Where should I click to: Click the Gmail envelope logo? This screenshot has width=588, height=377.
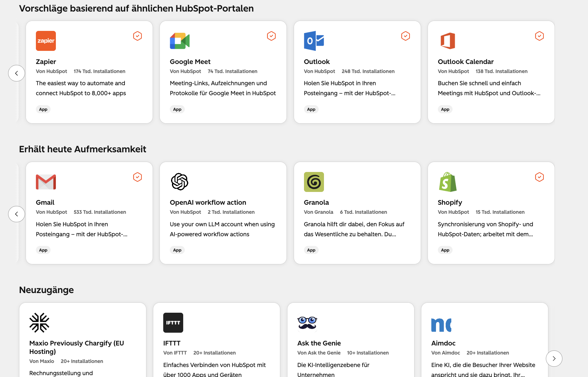[x=46, y=182]
